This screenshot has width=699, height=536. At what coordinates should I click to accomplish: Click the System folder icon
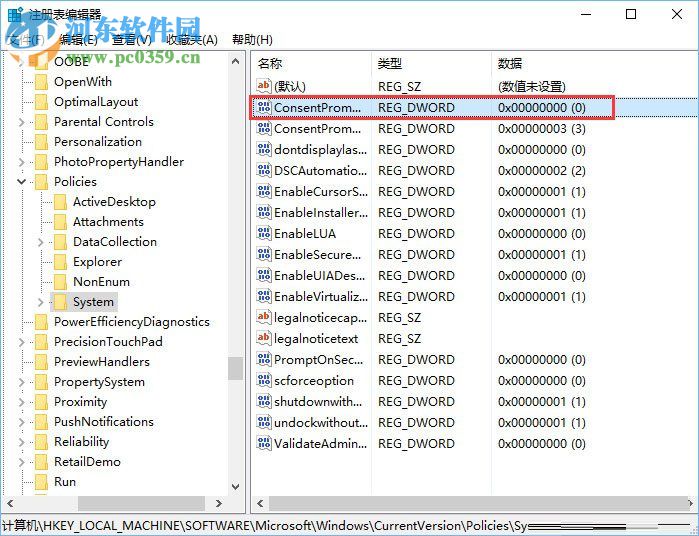coord(60,302)
